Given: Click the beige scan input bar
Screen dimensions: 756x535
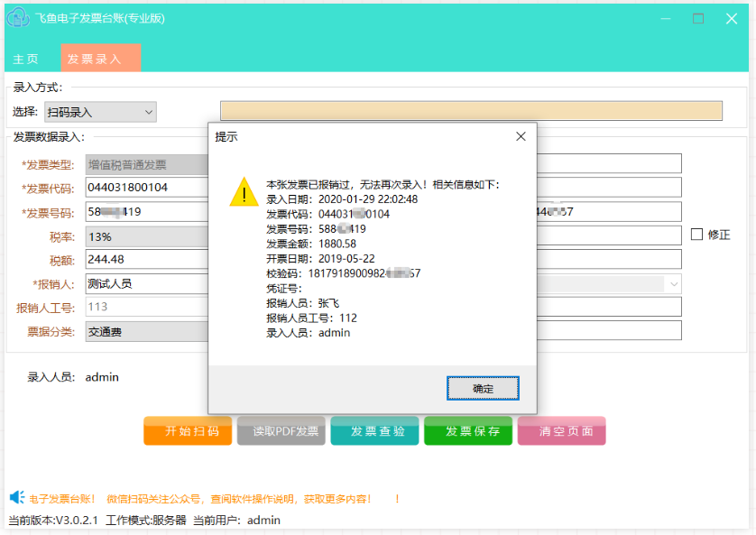Looking at the screenshot, I should pos(471,111).
